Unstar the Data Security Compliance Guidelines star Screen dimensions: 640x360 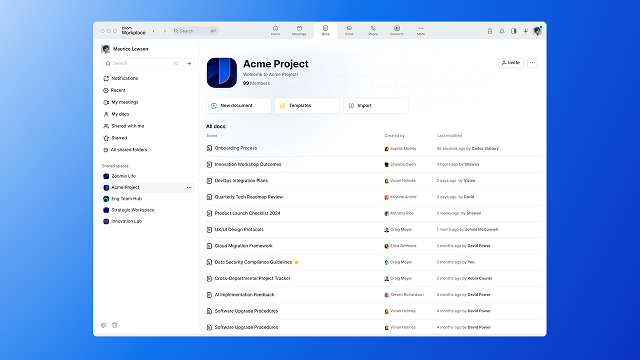tap(296, 262)
